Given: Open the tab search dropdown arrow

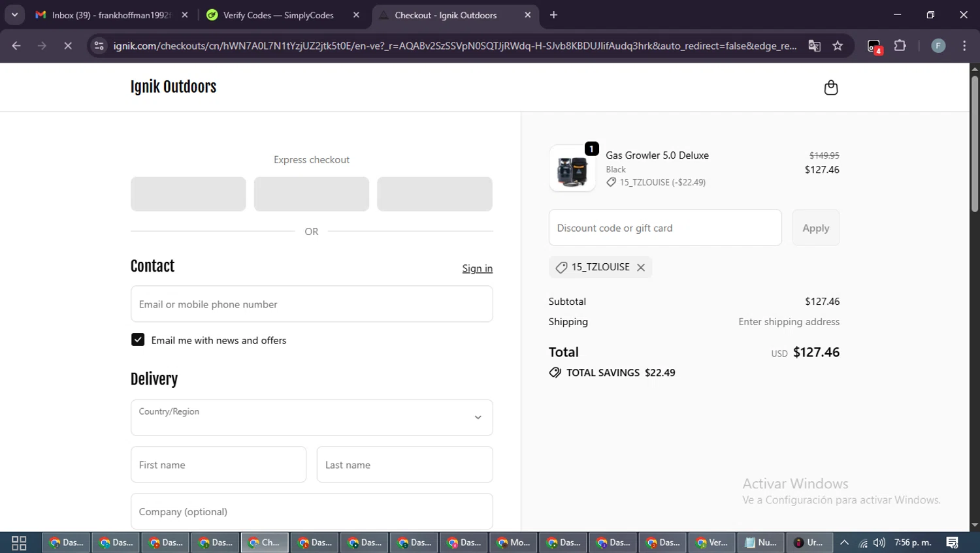Looking at the screenshot, I should pos(14,15).
